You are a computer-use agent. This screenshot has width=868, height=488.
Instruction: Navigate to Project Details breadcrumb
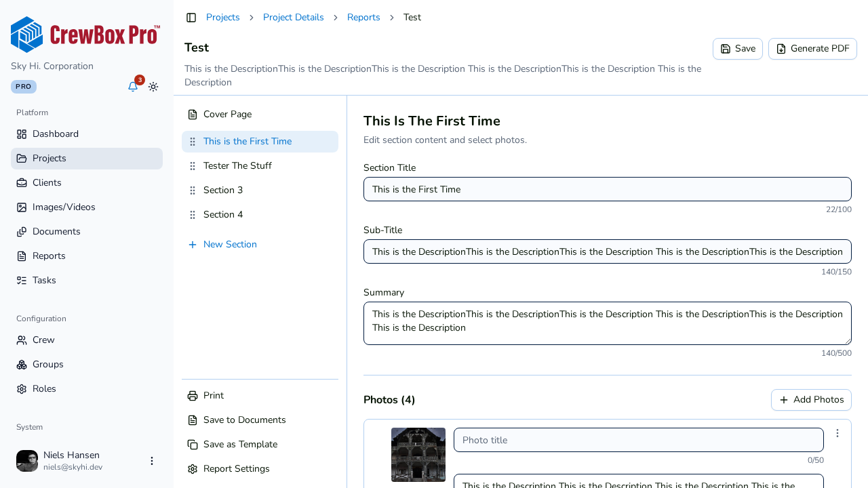pyautogui.click(x=294, y=18)
